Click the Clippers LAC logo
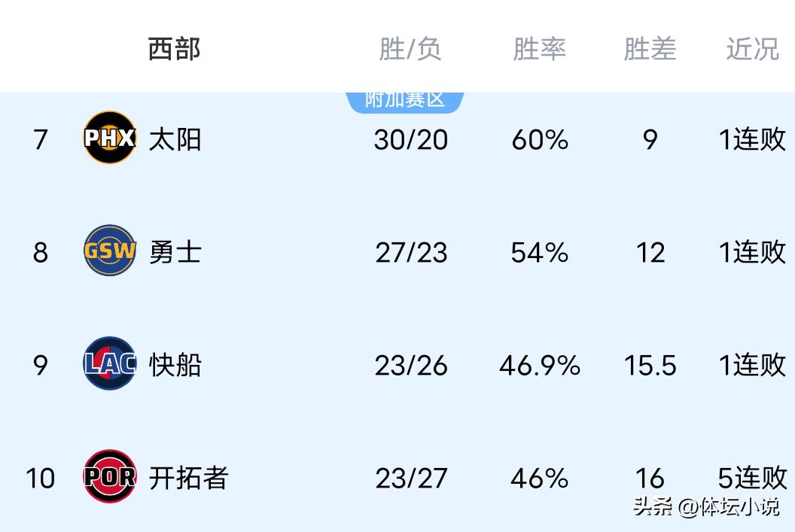 click(x=110, y=363)
